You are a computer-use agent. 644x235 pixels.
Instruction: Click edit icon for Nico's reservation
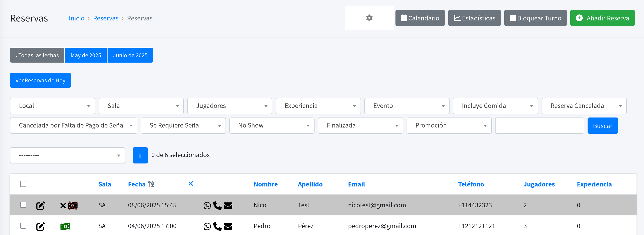(x=40, y=205)
